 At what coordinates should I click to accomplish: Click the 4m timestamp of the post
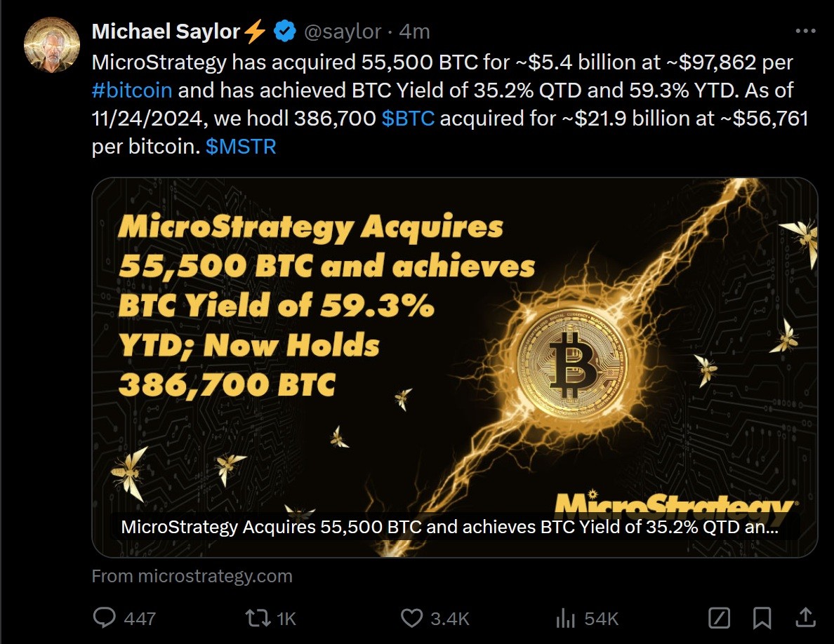tap(414, 32)
